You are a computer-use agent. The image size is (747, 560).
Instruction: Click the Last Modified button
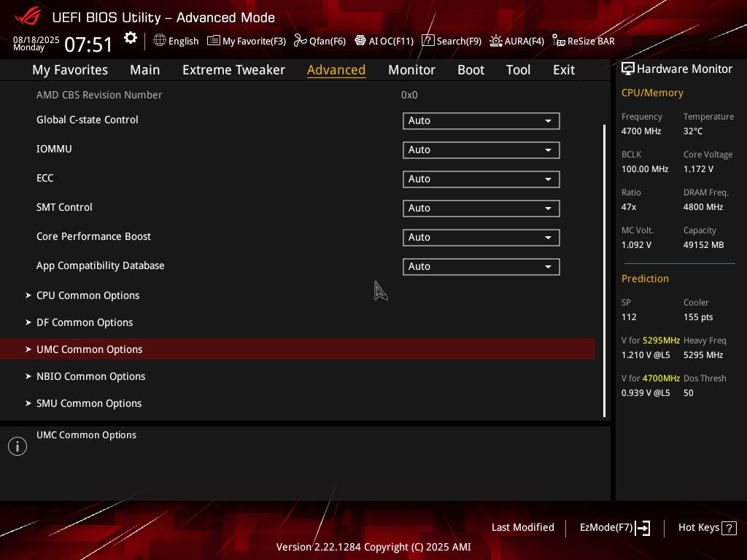522,528
